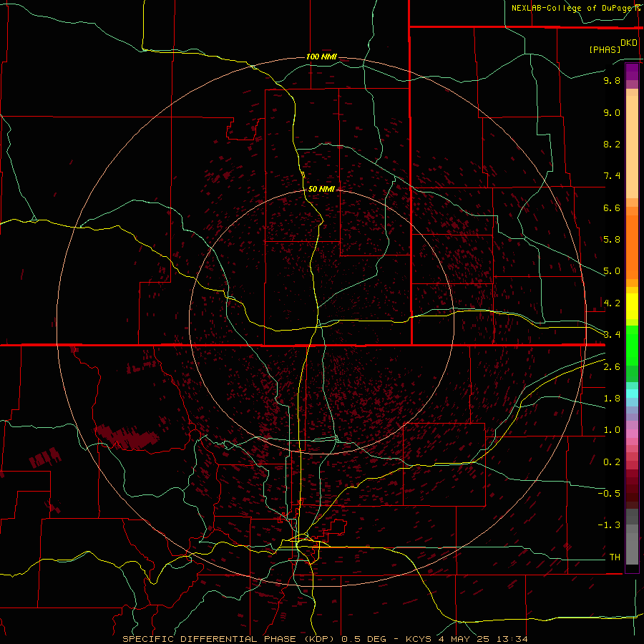Screen dimensions: 644x644
Task: Click the DKD label above the scale
Action: coord(629,42)
